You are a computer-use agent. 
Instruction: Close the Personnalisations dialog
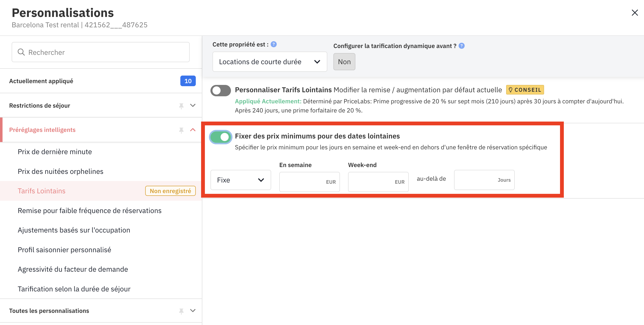click(x=635, y=13)
